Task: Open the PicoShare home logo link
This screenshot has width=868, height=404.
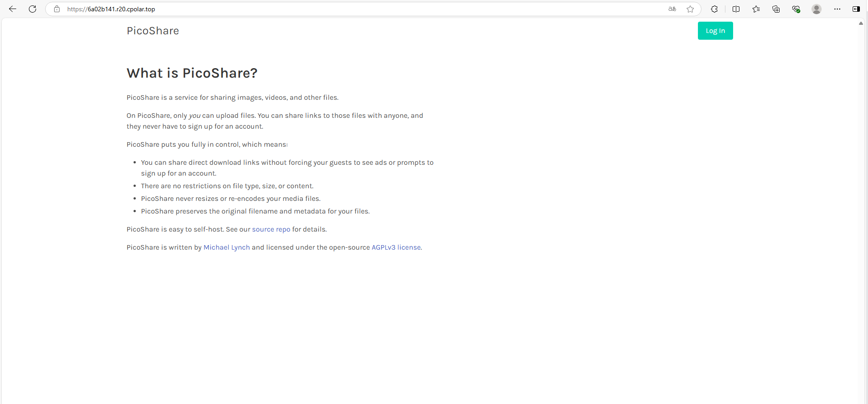Action: point(153,31)
